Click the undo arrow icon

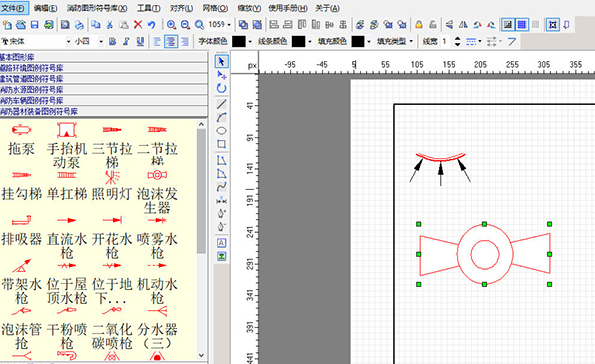point(152,25)
